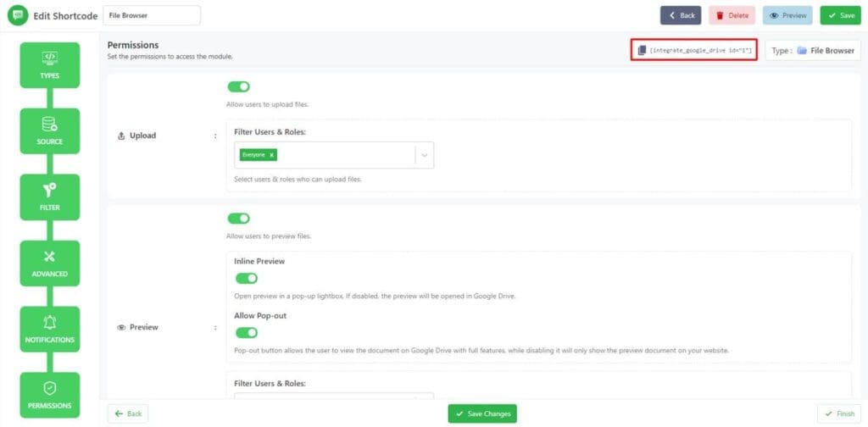Click the File Browser type folder icon
The height and width of the screenshot is (427, 868).
802,50
